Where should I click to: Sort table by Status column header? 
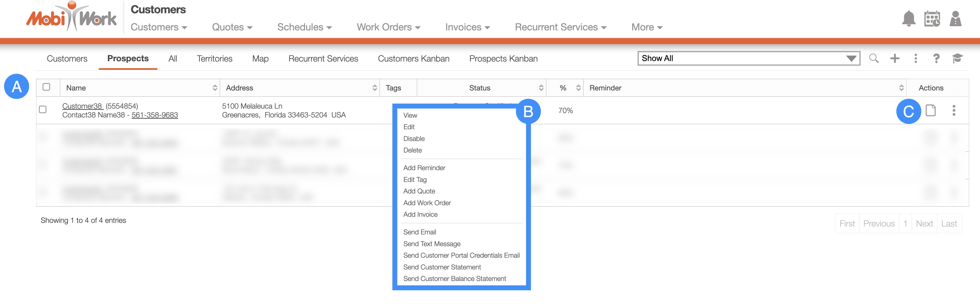480,88
